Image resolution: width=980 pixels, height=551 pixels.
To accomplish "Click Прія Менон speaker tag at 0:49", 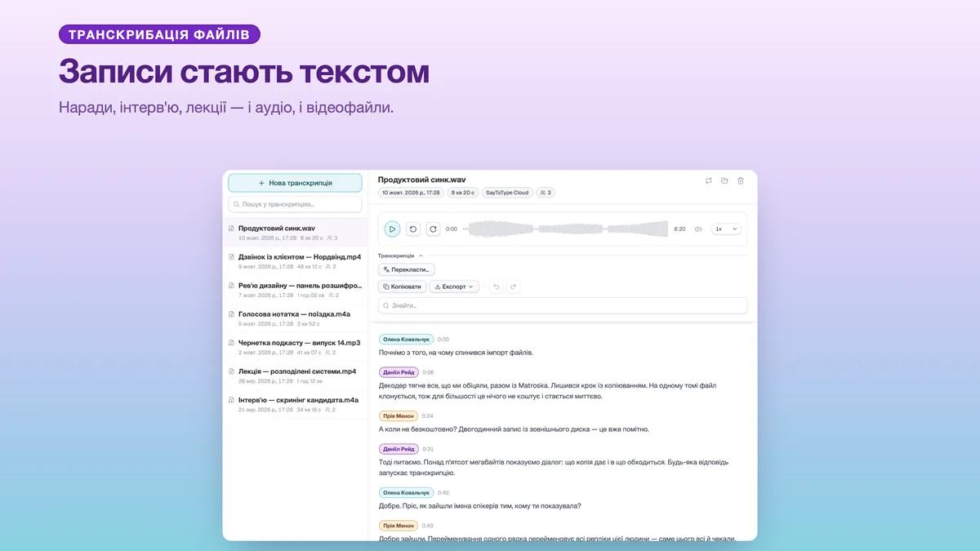I will click(x=399, y=526).
